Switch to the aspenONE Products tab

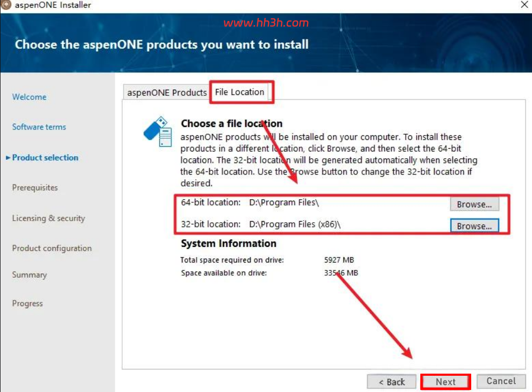[167, 93]
